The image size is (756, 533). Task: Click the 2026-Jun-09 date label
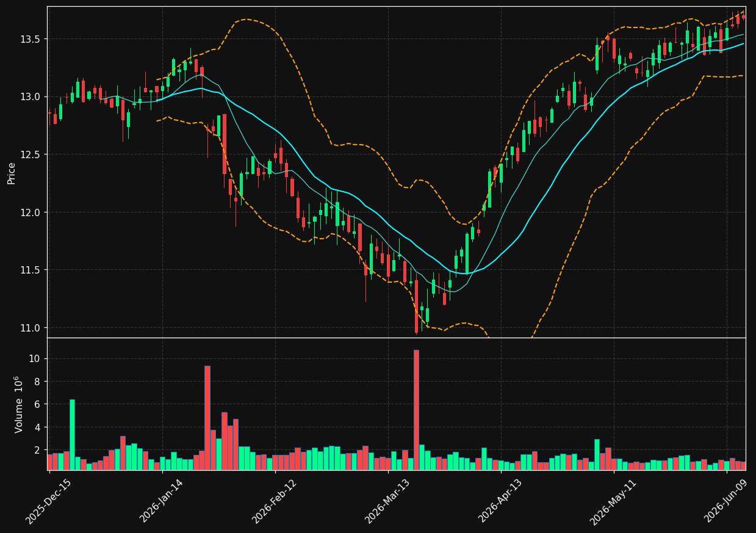(726, 501)
